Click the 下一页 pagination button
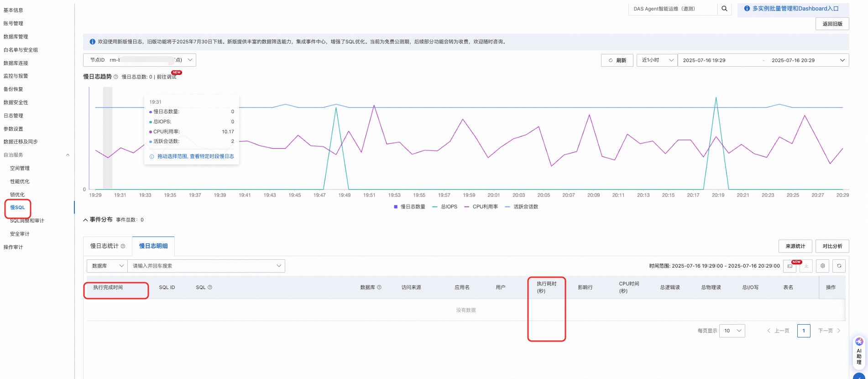868x379 pixels. click(829, 331)
